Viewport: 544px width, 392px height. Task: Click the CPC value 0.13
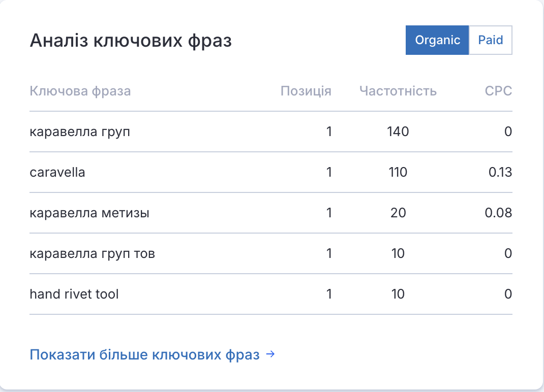(500, 172)
